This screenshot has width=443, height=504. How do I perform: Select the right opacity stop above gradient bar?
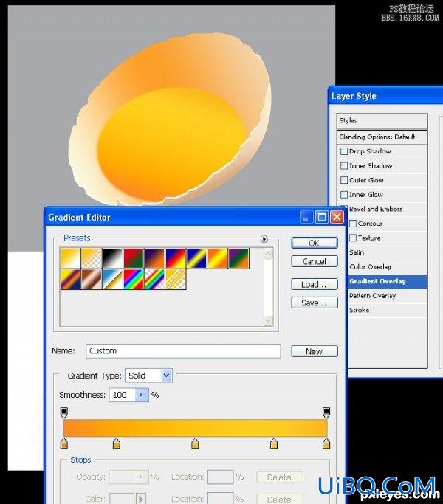(x=326, y=412)
